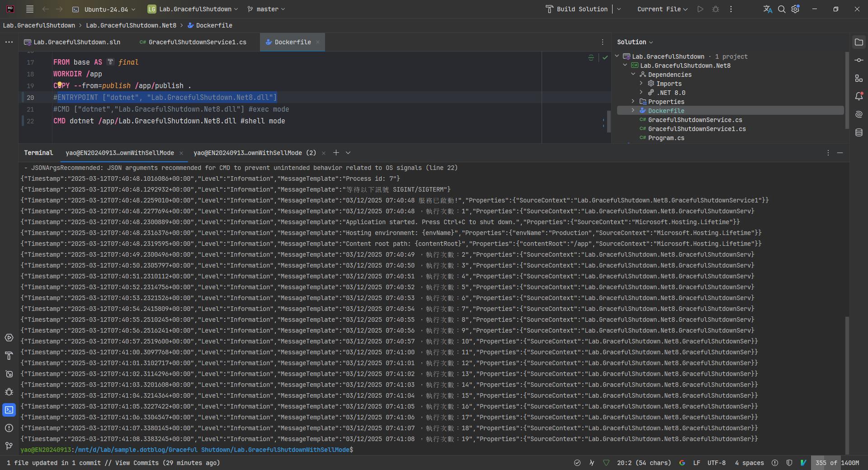Viewport: 868px width, 470px height.
Task: Click the translate icon in title bar
Action: coord(768,9)
